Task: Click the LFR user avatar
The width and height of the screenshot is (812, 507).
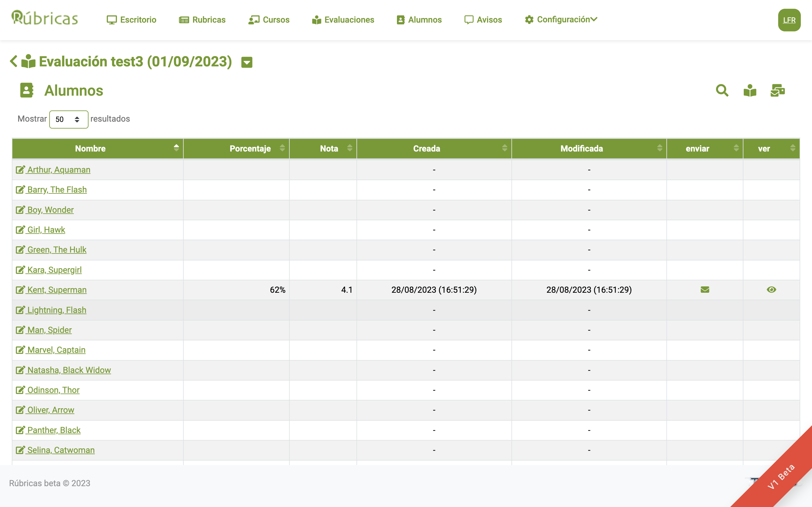Action: tap(789, 20)
